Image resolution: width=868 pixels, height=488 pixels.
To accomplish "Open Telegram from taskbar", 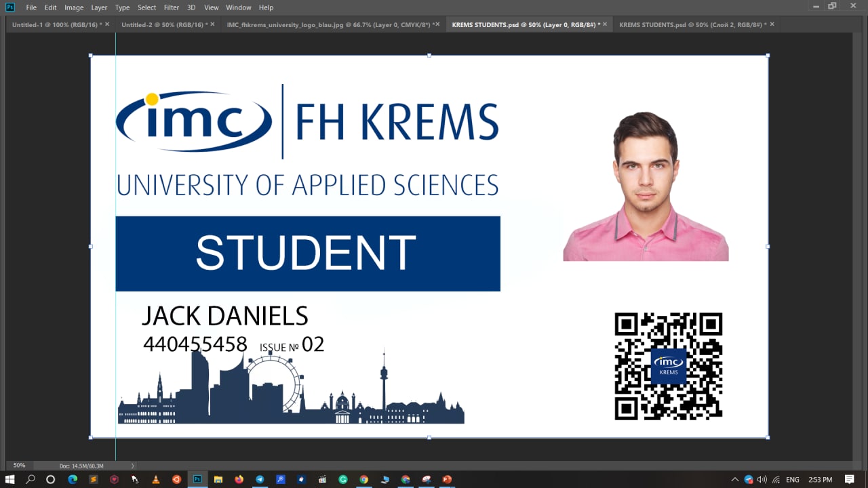I will pos(260,479).
